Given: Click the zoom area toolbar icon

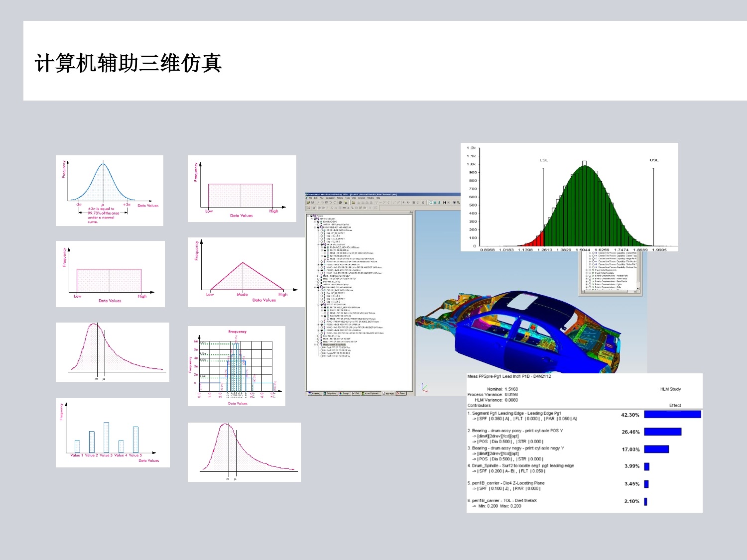Looking at the screenshot, I should tap(431, 203).
